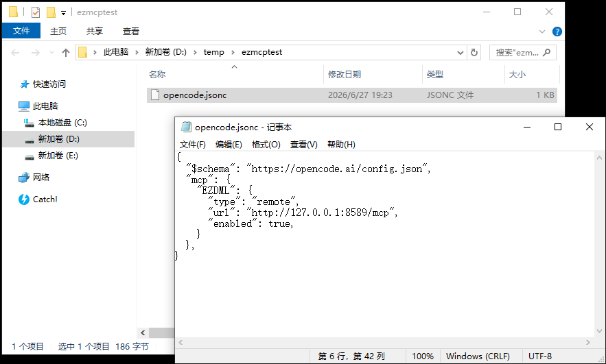
Task: Open Catch! in the navigation pane
Action: click(45, 199)
